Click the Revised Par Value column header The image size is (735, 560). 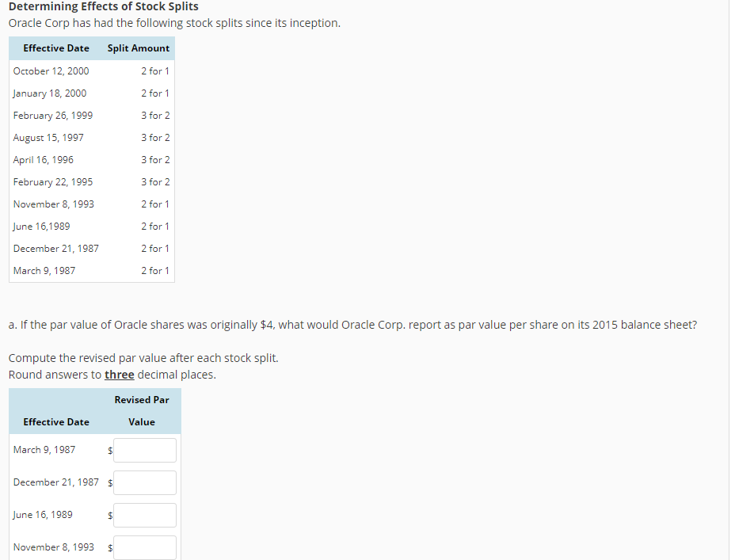pyautogui.click(x=142, y=410)
